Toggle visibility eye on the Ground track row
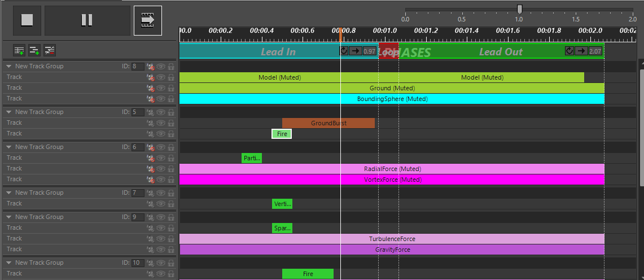 161,88
